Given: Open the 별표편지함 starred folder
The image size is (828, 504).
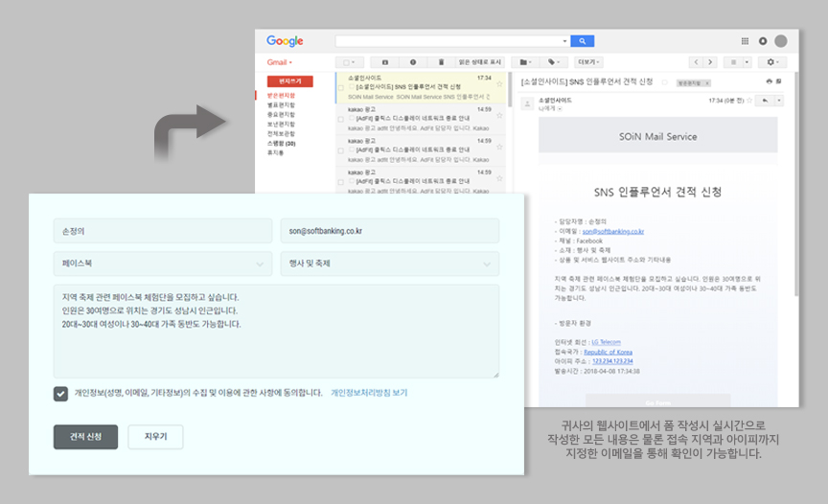Looking at the screenshot, I should point(281,105).
